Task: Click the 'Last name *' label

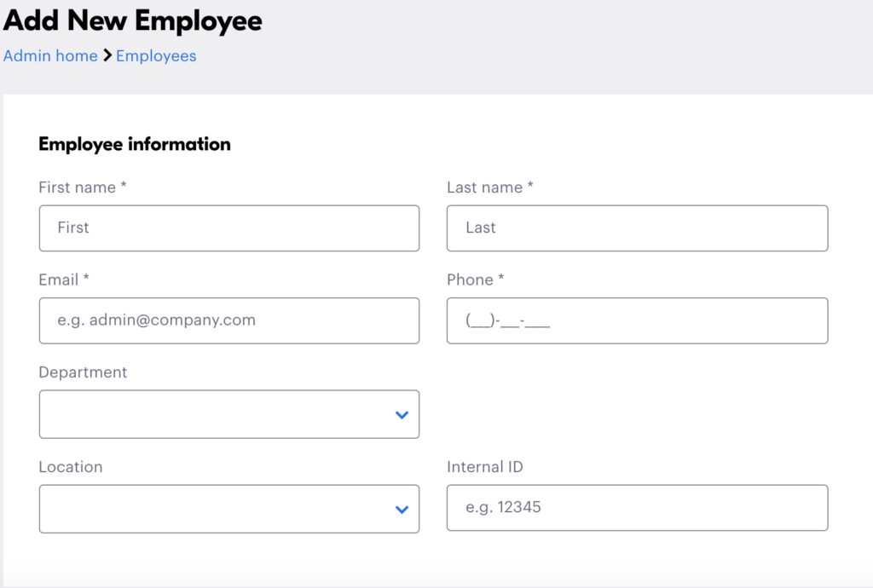Action: tap(490, 187)
